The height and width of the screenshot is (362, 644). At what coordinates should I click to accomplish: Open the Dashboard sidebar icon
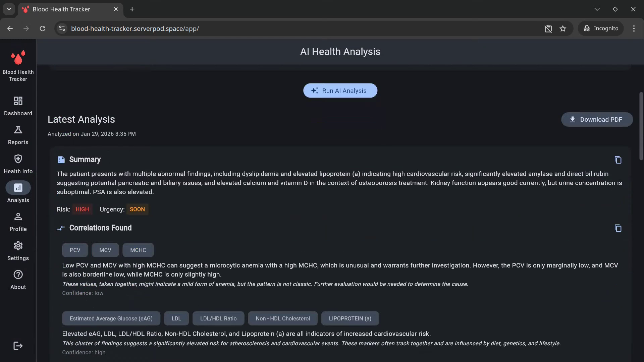pos(18,101)
